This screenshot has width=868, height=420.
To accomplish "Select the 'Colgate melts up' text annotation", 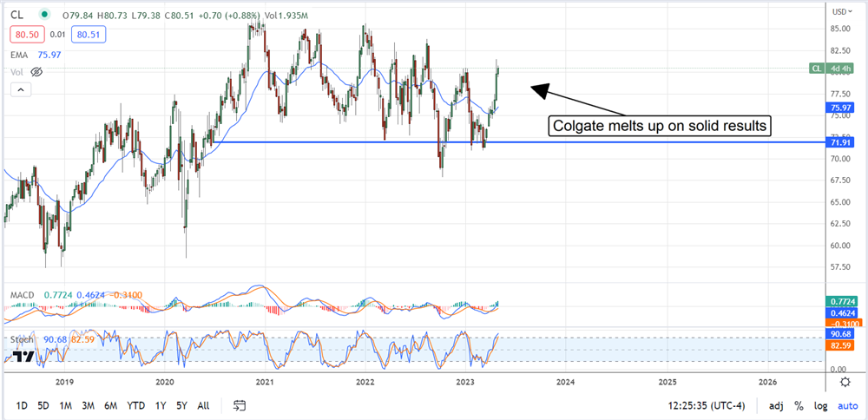I will pyautogui.click(x=660, y=126).
